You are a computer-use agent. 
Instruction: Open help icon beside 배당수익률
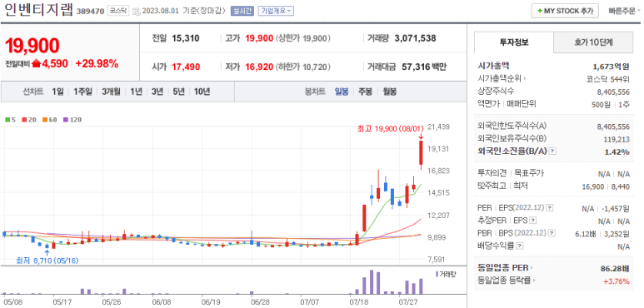[520, 246]
